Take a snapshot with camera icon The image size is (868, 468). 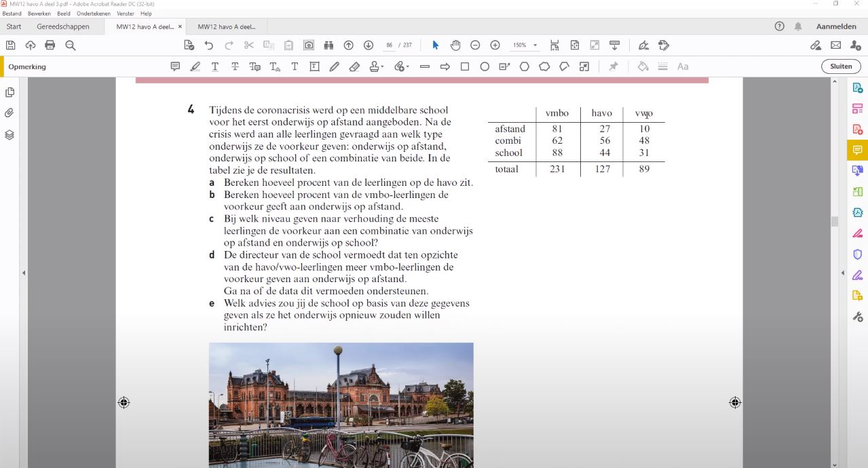(x=309, y=45)
